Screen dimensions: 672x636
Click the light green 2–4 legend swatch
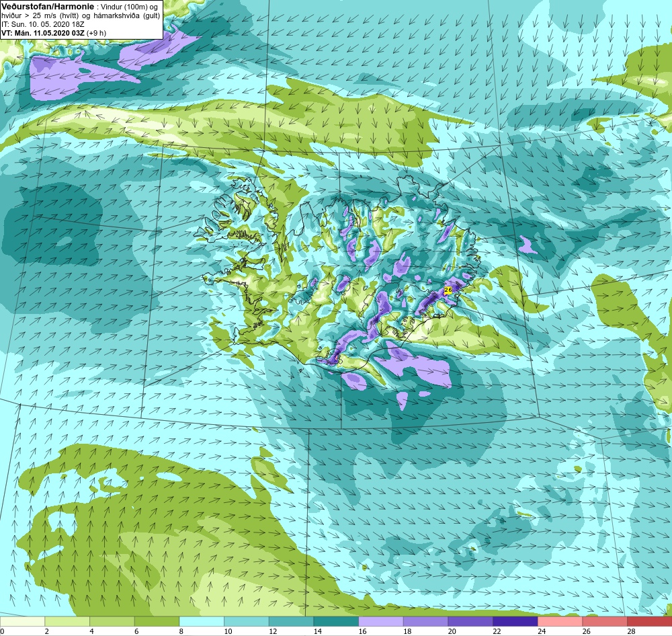[x=67, y=621]
